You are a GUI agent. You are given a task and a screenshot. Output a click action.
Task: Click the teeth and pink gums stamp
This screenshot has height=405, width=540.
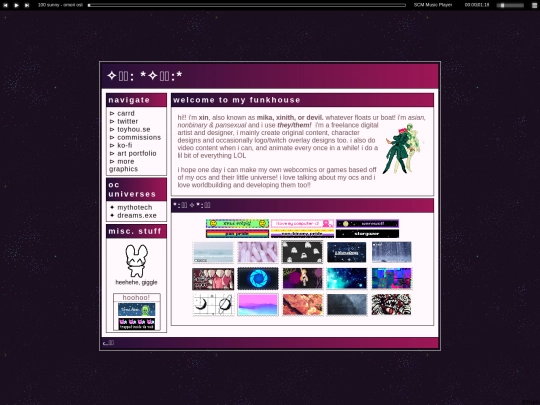tap(213, 279)
